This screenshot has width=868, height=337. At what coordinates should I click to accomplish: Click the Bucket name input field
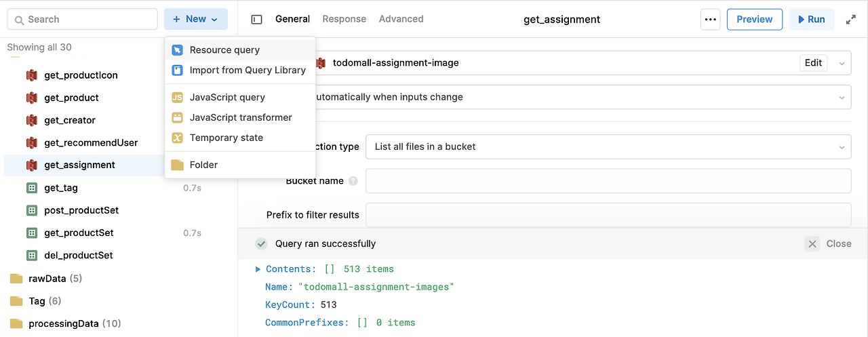pyautogui.click(x=608, y=181)
